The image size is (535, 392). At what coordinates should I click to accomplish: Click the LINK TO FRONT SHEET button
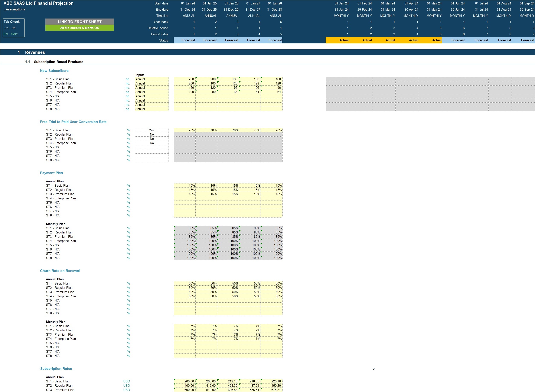tap(80, 21)
